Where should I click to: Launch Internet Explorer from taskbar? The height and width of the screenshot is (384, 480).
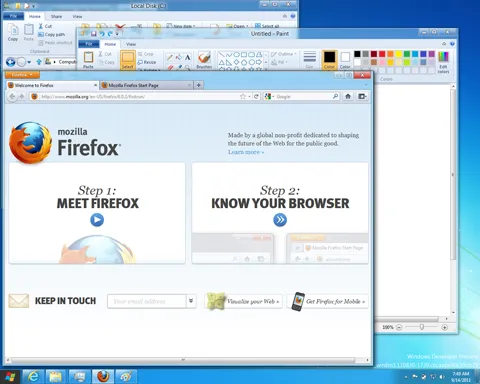[33, 377]
